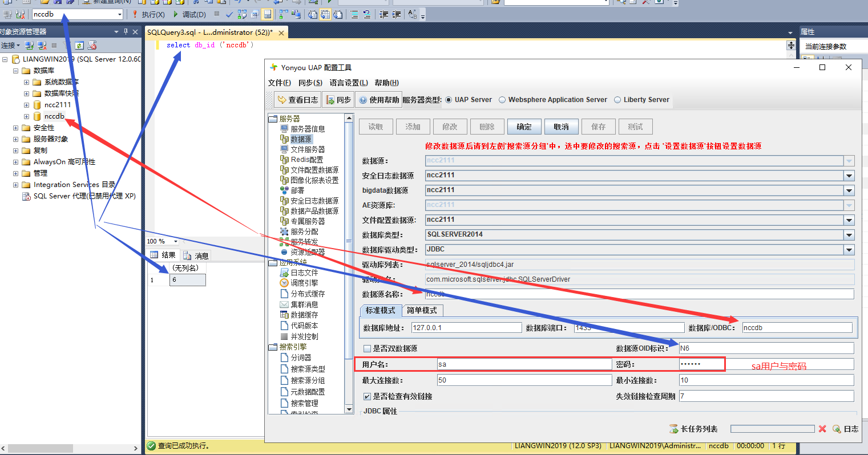Screen dimensions: 868x455
Task: Click the 取消 button
Action: point(561,127)
